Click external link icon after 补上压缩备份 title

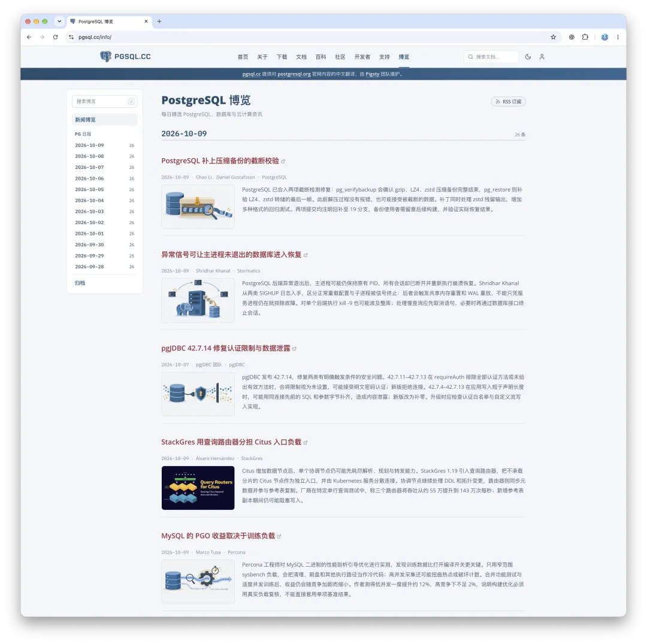tap(283, 161)
